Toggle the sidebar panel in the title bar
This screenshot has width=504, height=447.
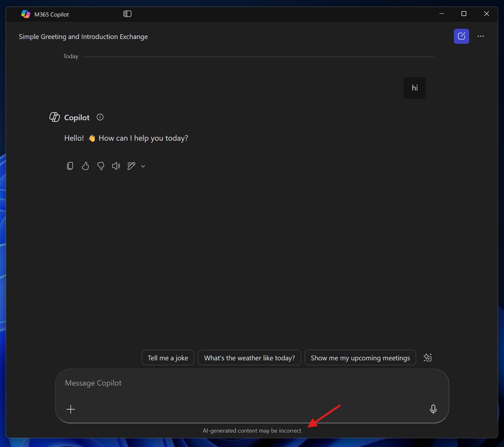point(127,13)
